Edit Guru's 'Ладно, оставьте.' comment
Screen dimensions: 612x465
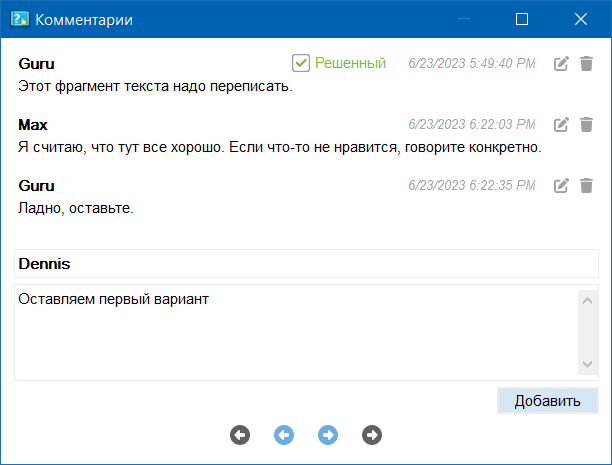562,186
